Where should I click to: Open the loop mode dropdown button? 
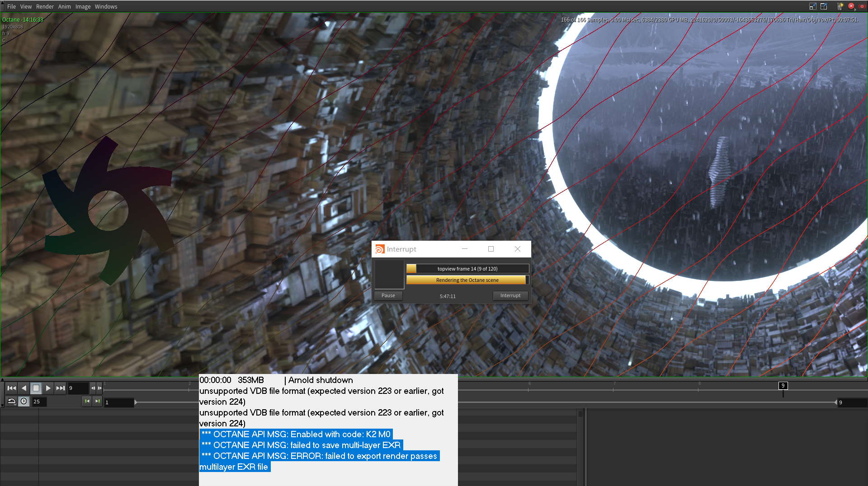click(x=12, y=401)
